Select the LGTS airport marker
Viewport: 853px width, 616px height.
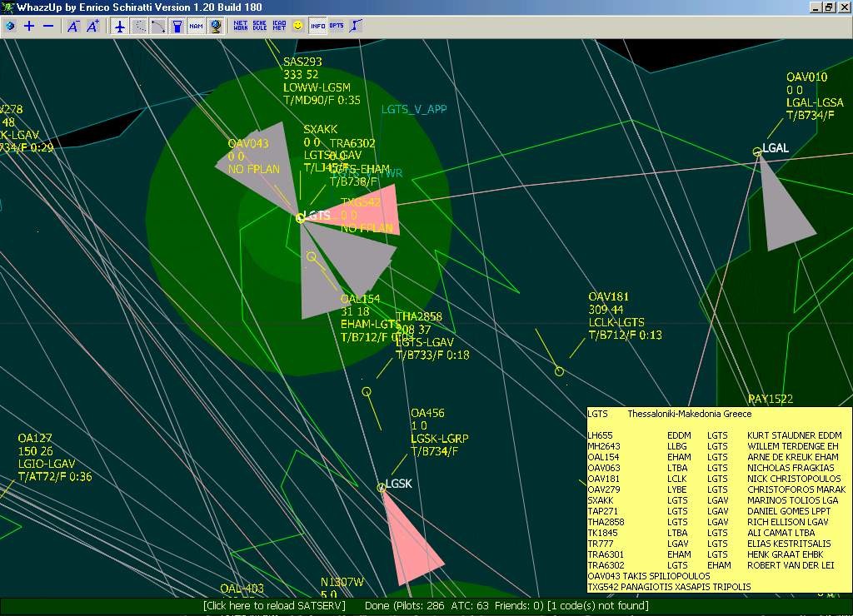pyautogui.click(x=300, y=218)
